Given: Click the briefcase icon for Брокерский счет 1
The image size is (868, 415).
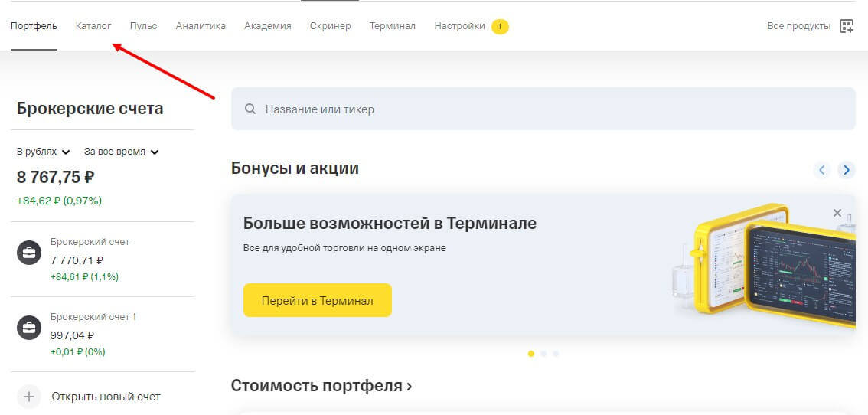Looking at the screenshot, I should coord(29,329).
